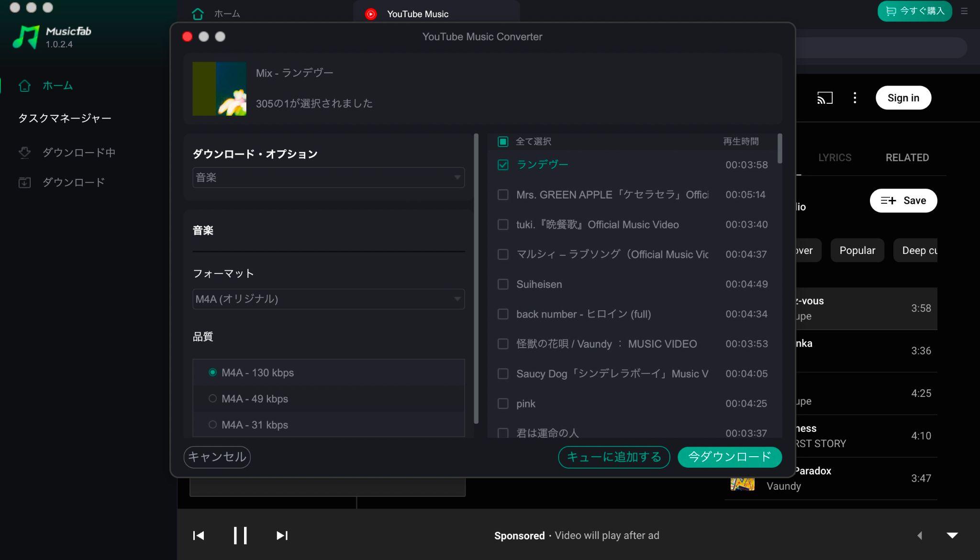Click the Save playlist button
Screen dimensions: 980x560
[x=903, y=201]
